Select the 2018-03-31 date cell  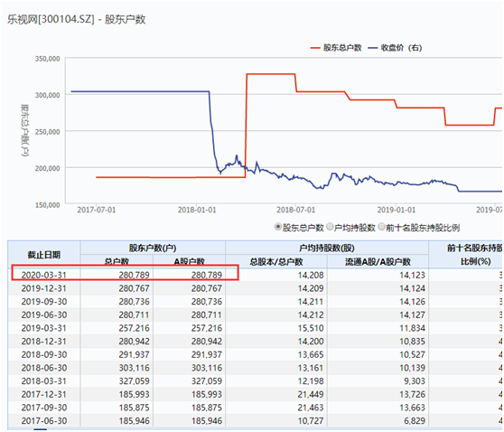coord(44,380)
